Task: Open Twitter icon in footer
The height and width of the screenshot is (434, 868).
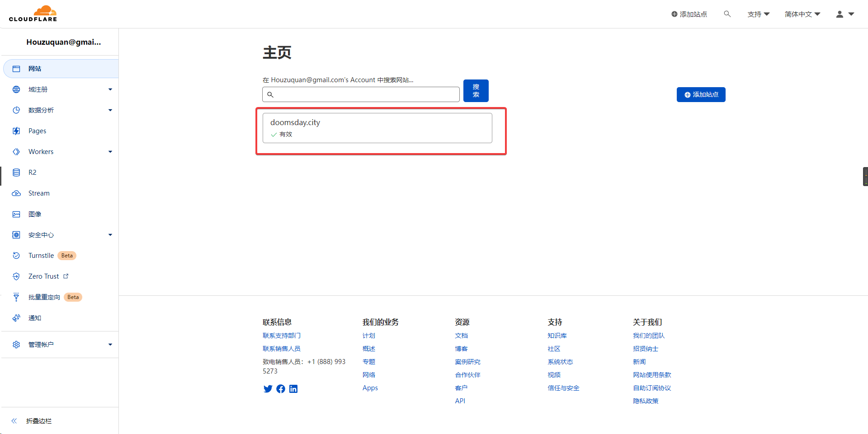Action: pyautogui.click(x=268, y=389)
